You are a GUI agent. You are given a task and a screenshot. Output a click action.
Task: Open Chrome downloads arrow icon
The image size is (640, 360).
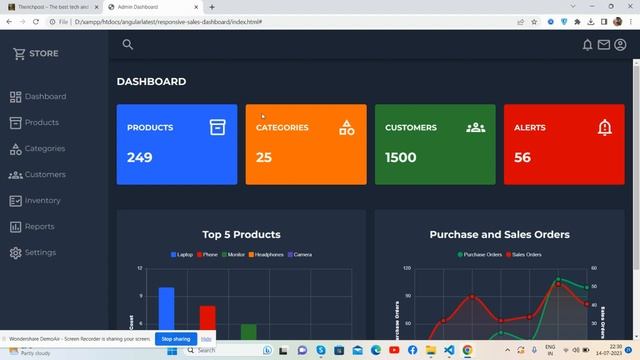pos(591,22)
